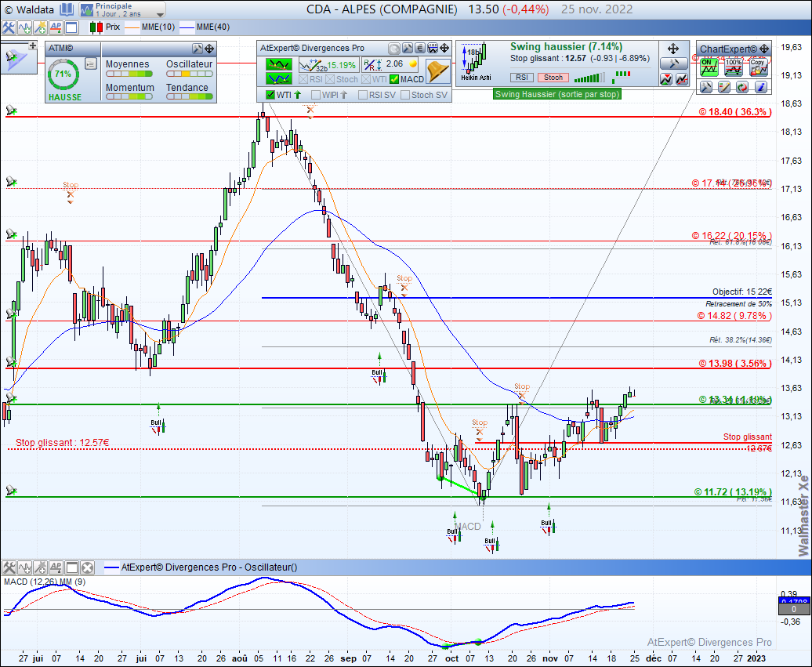Viewport: 812px width, 667px height.
Task: Add star object in oscillator pane
Action: (x=40, y=567)
